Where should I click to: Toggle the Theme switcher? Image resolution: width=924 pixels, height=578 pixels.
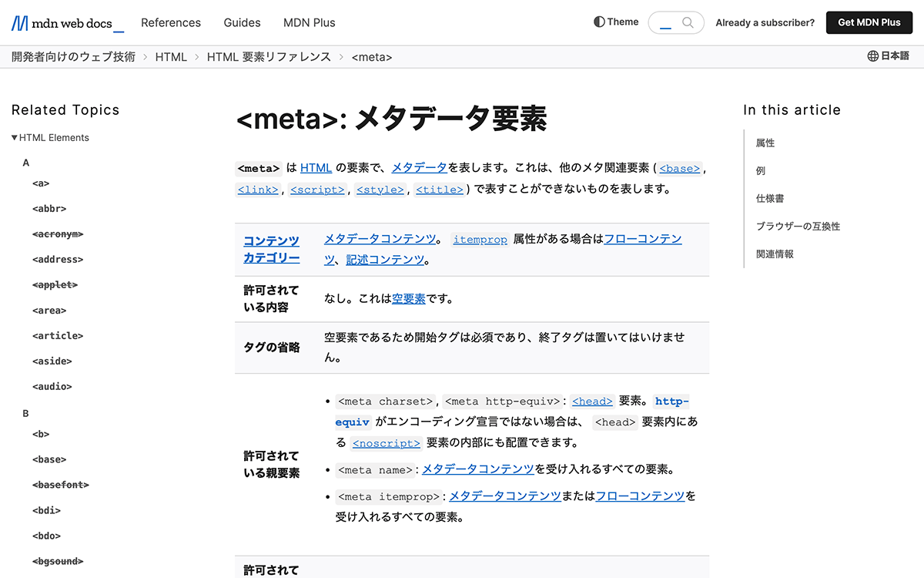[615, 22]
